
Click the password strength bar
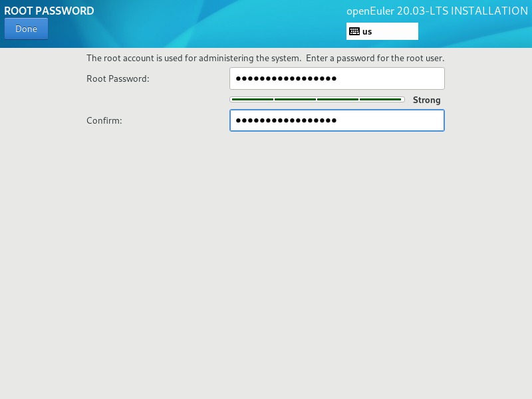(317, 99)
